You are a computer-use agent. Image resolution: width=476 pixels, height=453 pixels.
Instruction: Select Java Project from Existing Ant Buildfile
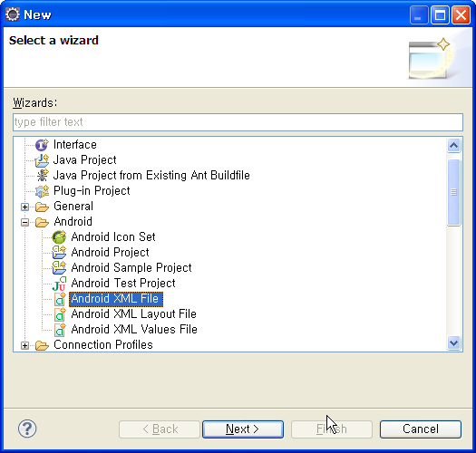pos(151,176)
